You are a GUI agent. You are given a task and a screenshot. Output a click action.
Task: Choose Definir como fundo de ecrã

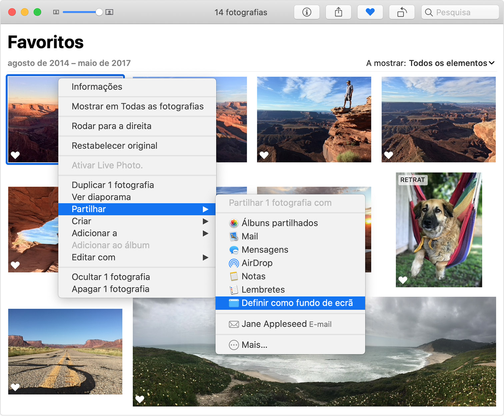pyautogui.click(x=297, y=303)
